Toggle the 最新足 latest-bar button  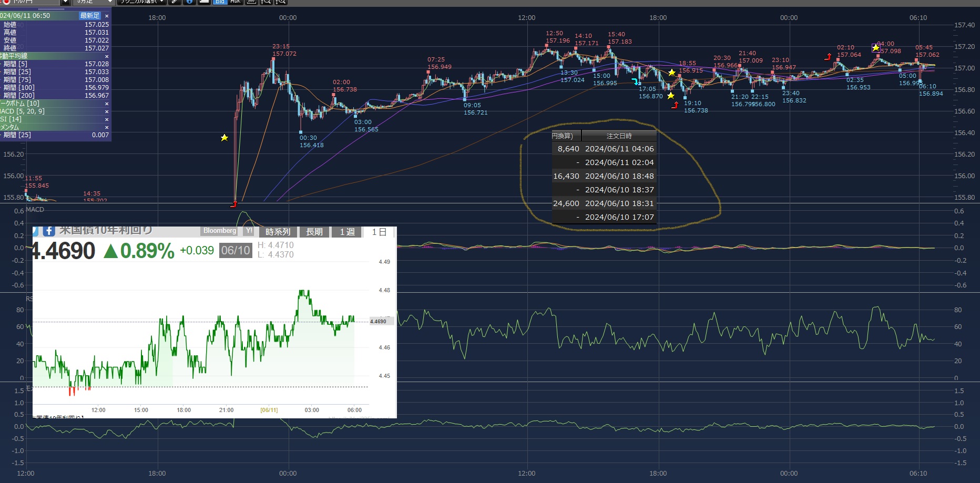(x=89, y=16)
